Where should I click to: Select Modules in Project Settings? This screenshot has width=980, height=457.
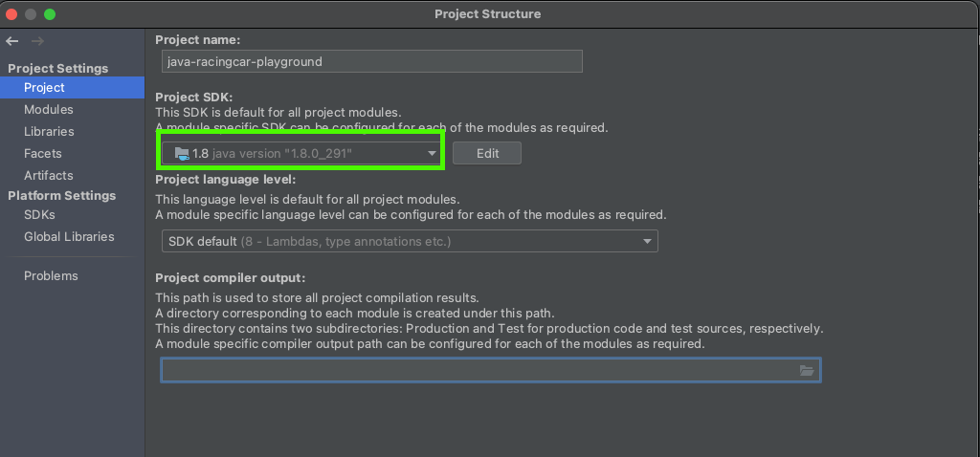pos(49,109)
